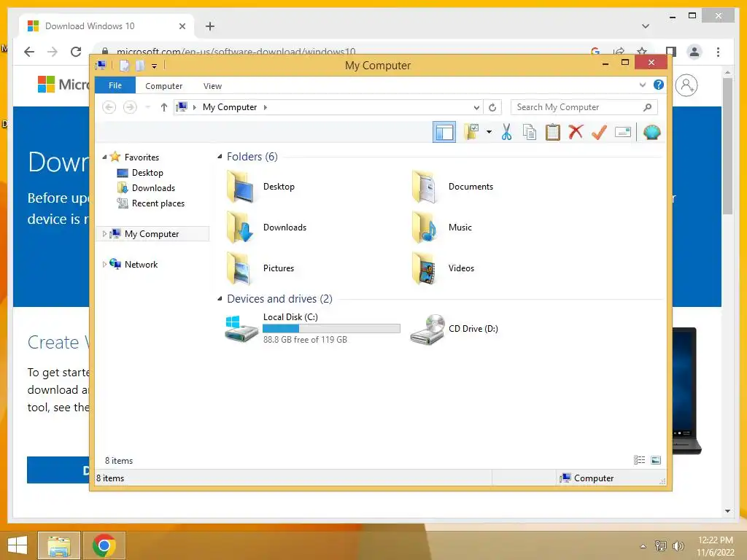The image size is (747, 560).
Task: Click the Back arrow in Explorer
Action: [109, 107]
